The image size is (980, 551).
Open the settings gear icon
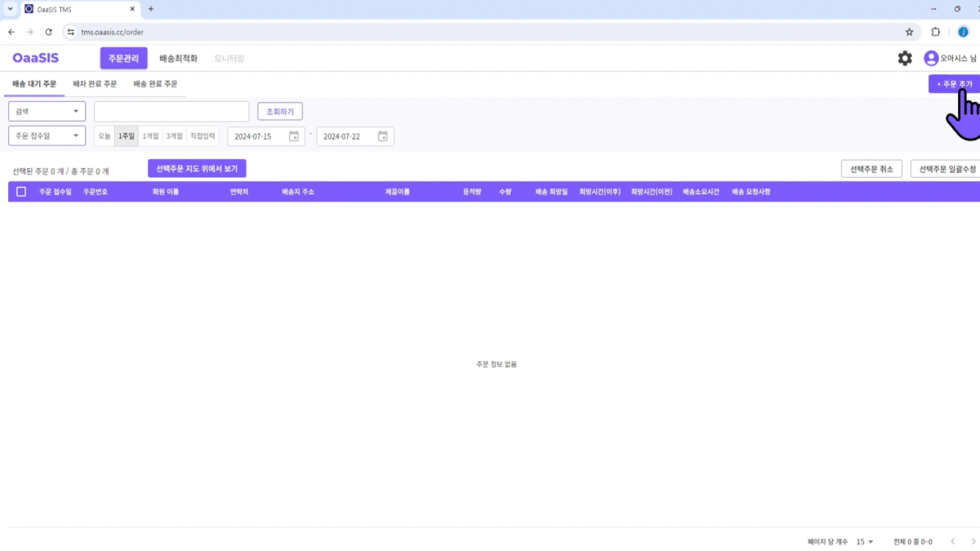904,58
